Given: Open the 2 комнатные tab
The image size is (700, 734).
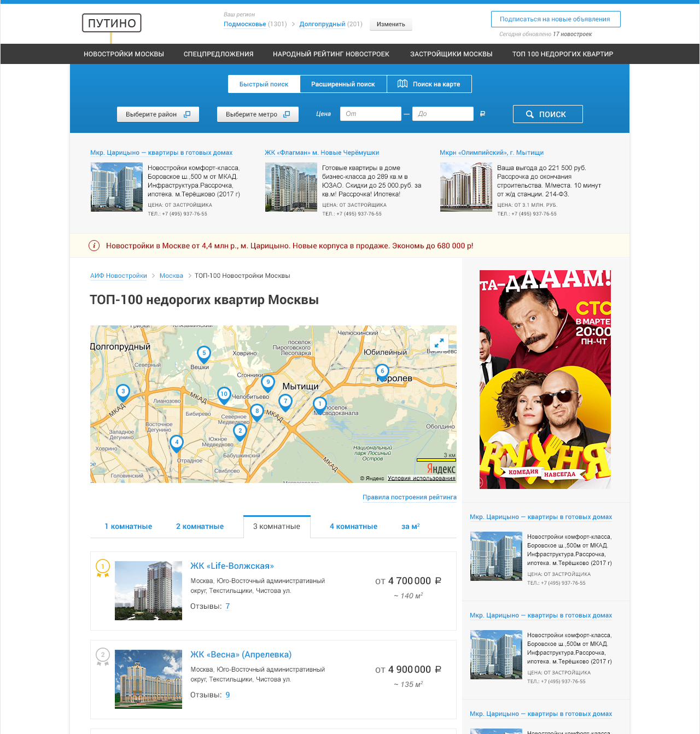Looking at the screenshot, I should [200, 527].
